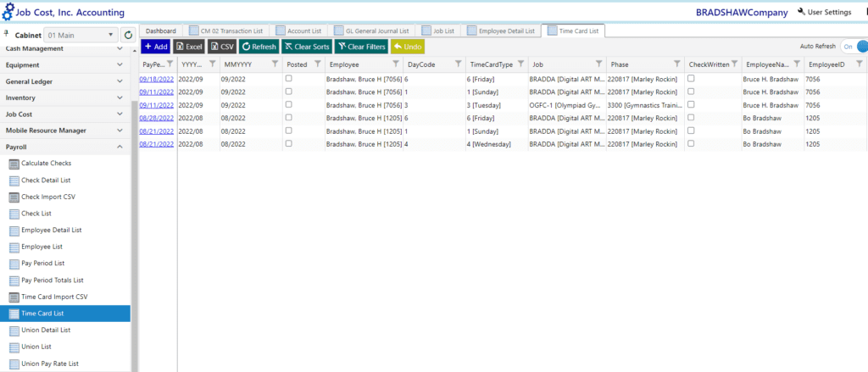Viewport: 868px width, 372px height.
Task: Open the Employee Detail List tab
Action: click(501, 31)
